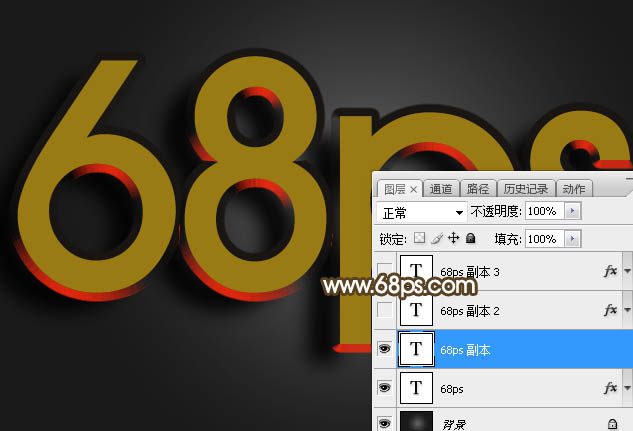Expand effects arrow on 68ps 副本 2

[627, 310]
